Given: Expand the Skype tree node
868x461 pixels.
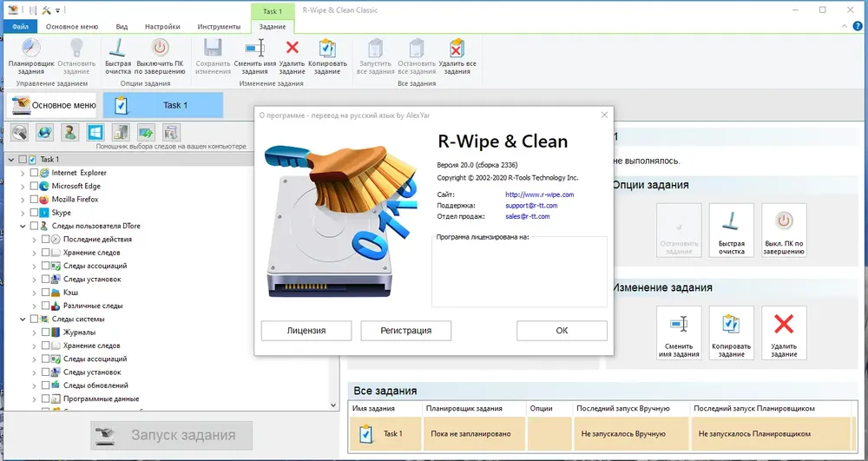Looking at the screenshot, I should [x=23, y=213].
